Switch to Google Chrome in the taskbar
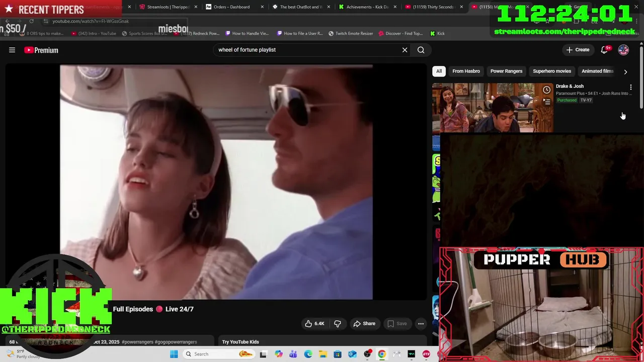 [x=382, y=354]
